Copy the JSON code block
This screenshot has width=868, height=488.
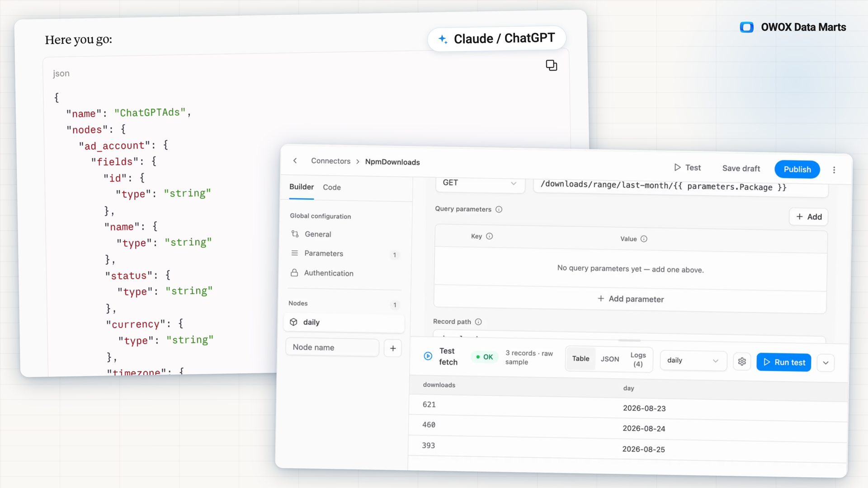coord(551,66)
